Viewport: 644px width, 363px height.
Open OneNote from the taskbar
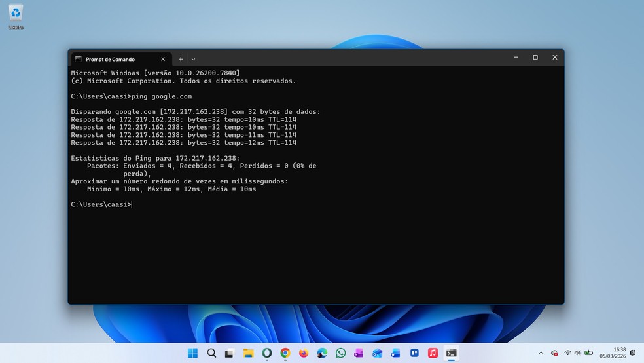[359, 353]
